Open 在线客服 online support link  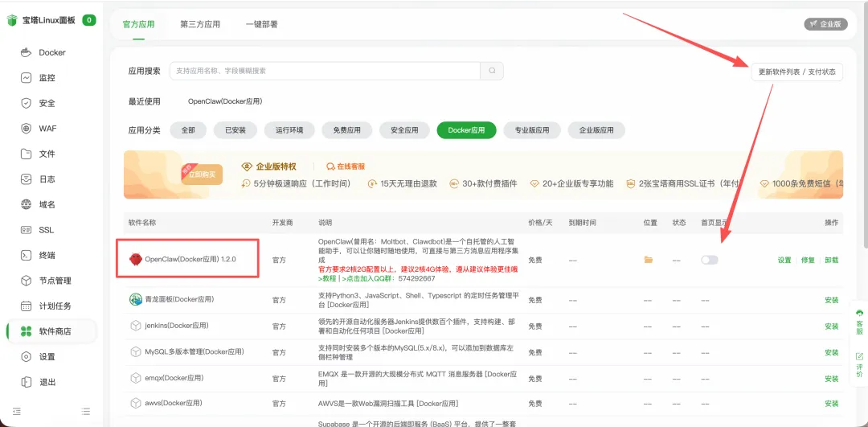coord(346,166)
